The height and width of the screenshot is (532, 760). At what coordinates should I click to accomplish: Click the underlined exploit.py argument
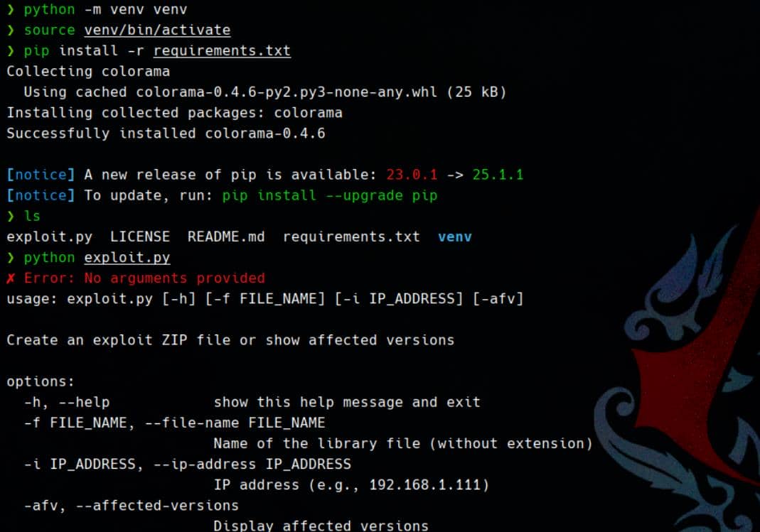127,258
